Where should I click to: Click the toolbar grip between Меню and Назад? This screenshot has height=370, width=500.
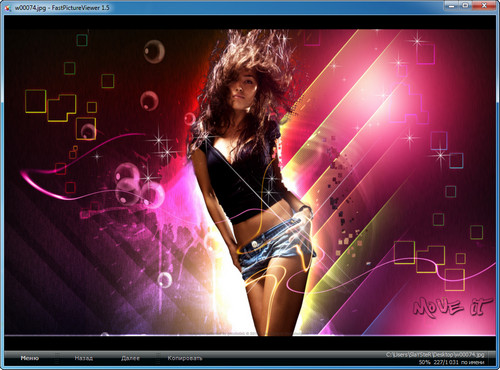click(x=57, y=359)
